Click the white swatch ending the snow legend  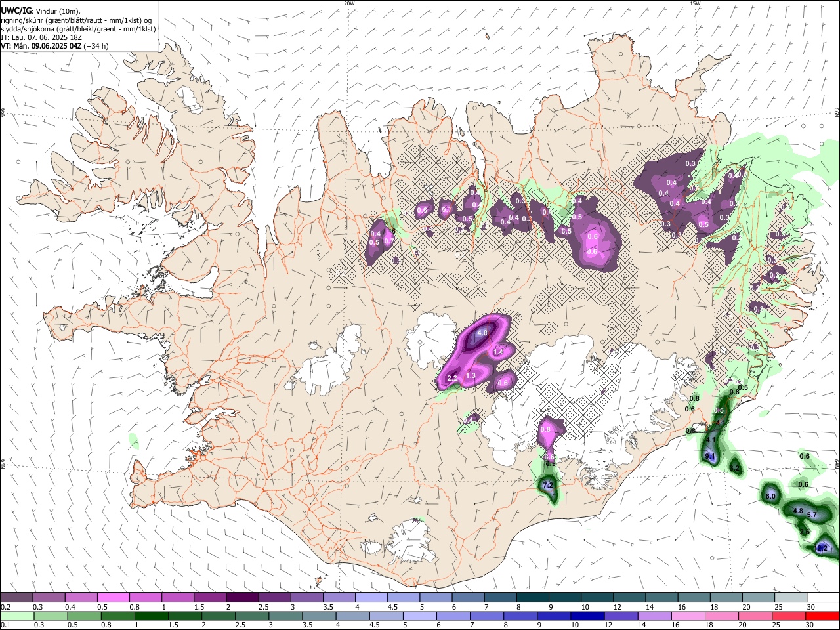pos(823,597)
